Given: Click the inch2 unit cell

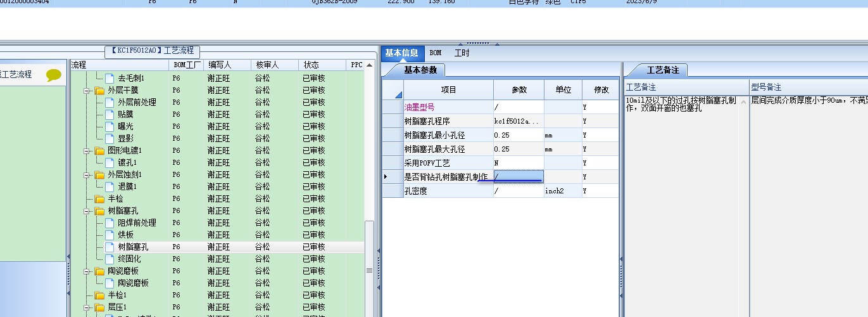Looking at the screenshot, I should click(x=563, y=191).
